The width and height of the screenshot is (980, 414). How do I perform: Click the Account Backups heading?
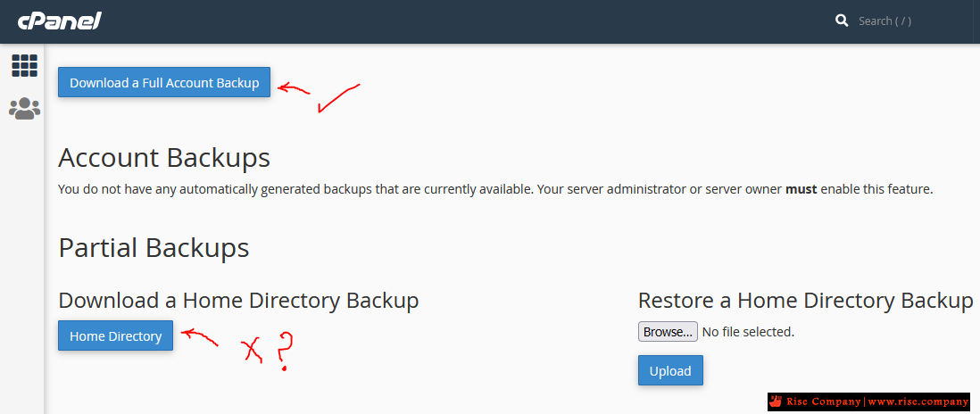[164, 158]
